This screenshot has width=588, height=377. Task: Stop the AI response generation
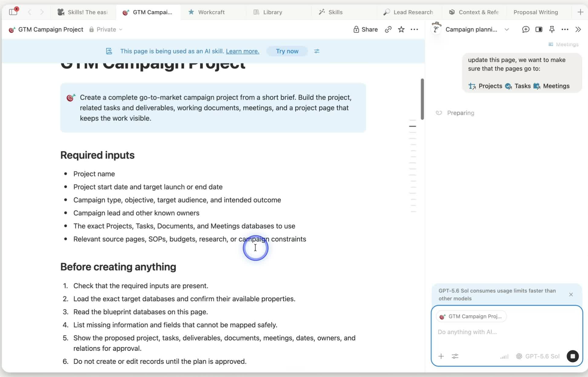click(x=572, y=356)
